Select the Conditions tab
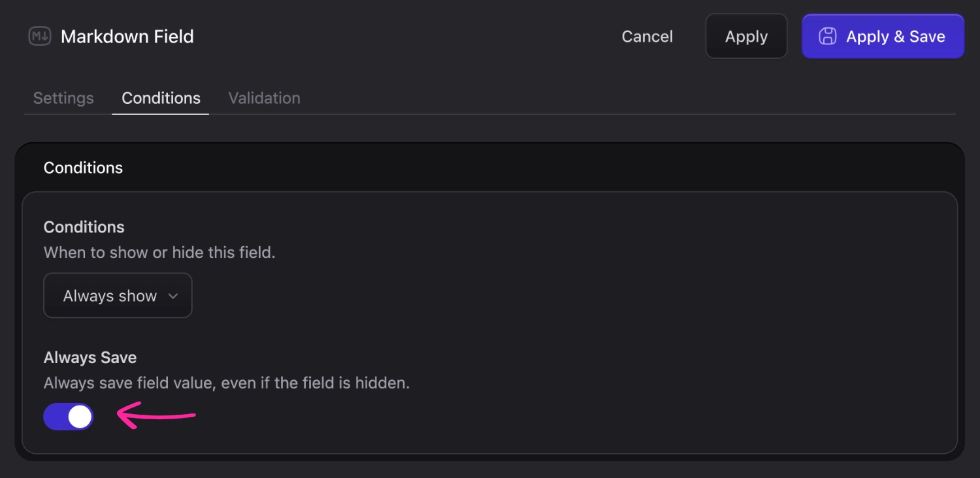This screenshot has width=980, height=478. coord(161,98)
